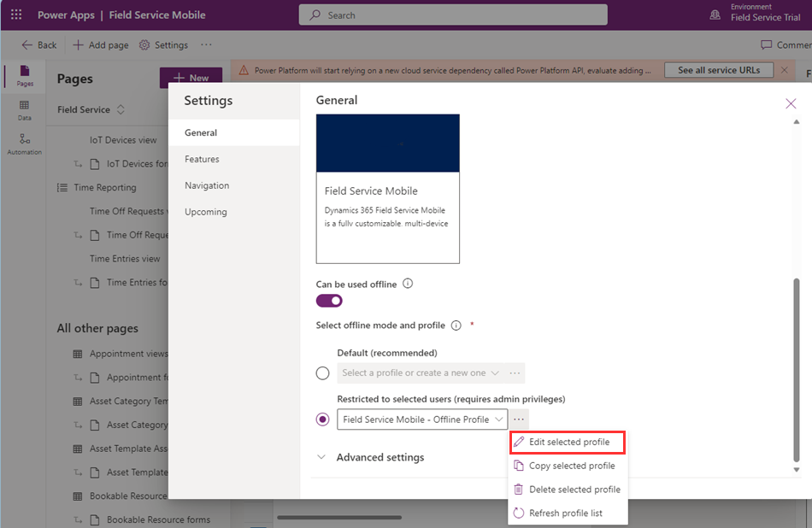
Task: Open the ellipsis menu beside the profile dropdown
Action: (x=519, y=420)
